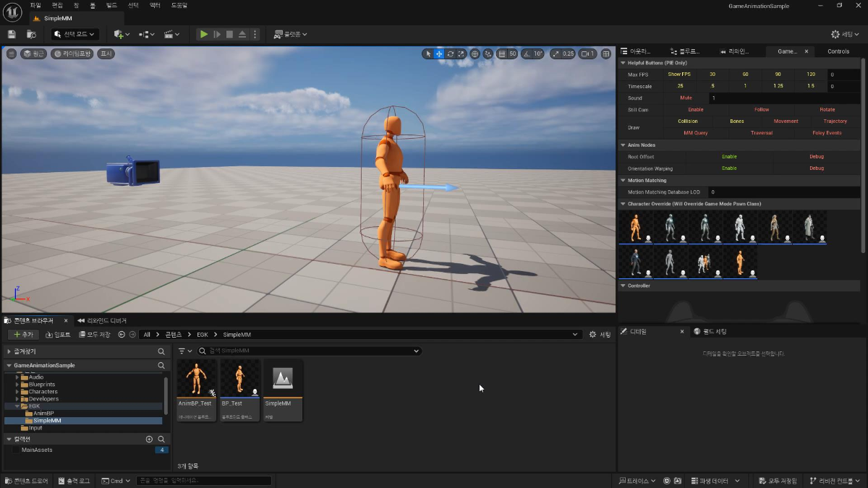Click the 모두 저장 (Save All) button
868x488 pixels.
tap(94, 335)
